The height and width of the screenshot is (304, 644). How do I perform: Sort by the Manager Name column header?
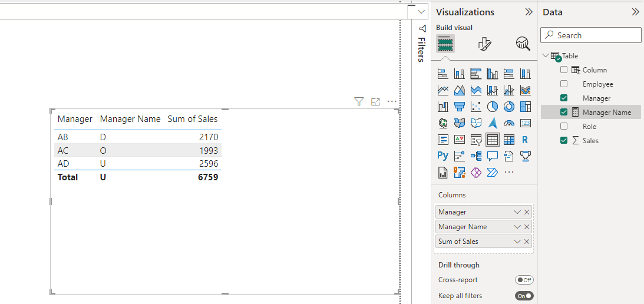click(130, 119)
